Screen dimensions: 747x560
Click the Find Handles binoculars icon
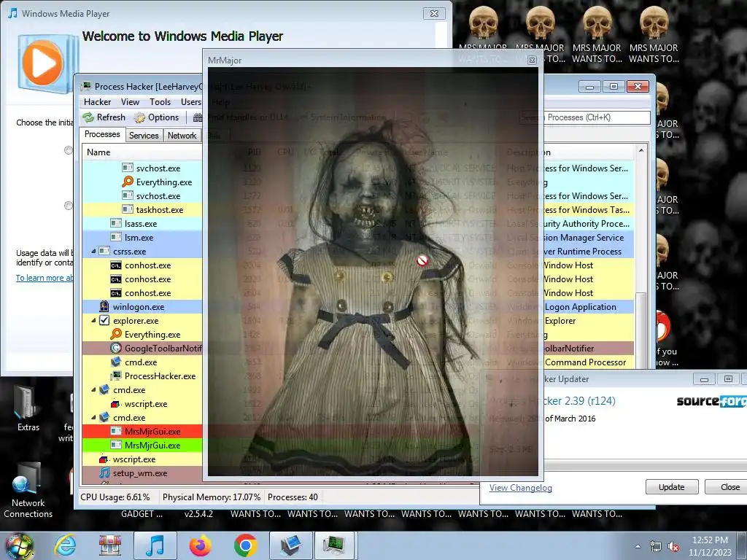click(x=198, y=117)
